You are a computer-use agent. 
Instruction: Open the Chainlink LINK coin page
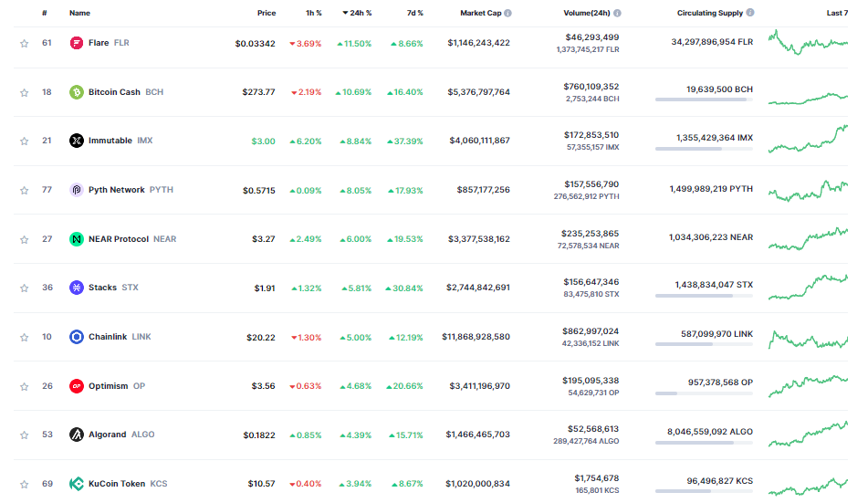(120, 337)
